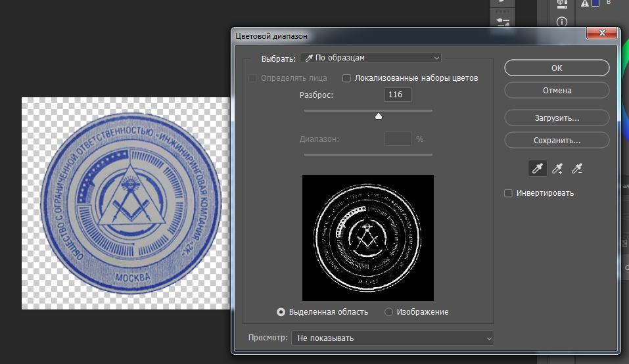Confirm with the OK button

(x=557, y=68)
